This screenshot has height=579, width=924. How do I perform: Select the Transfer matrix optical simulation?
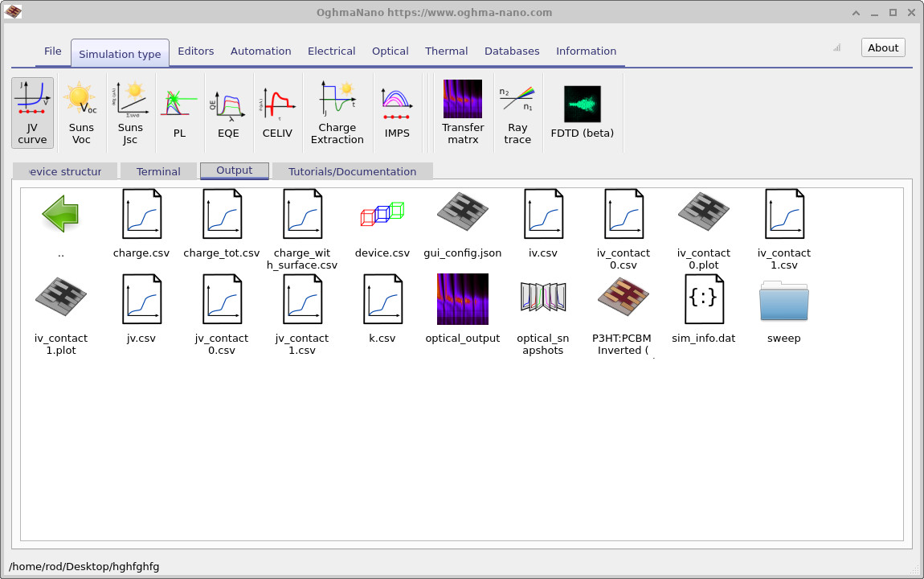(463, 113)
